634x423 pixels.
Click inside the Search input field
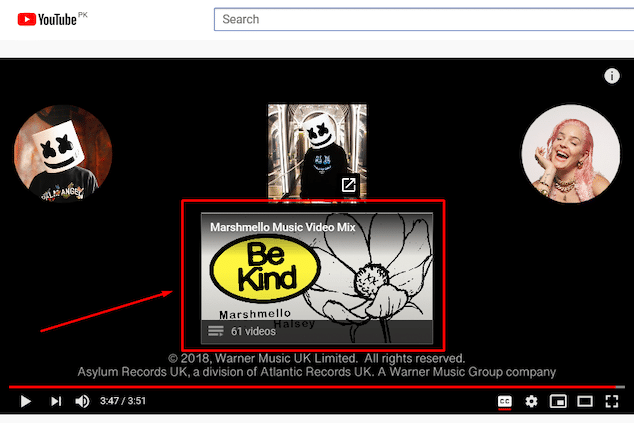424,19
